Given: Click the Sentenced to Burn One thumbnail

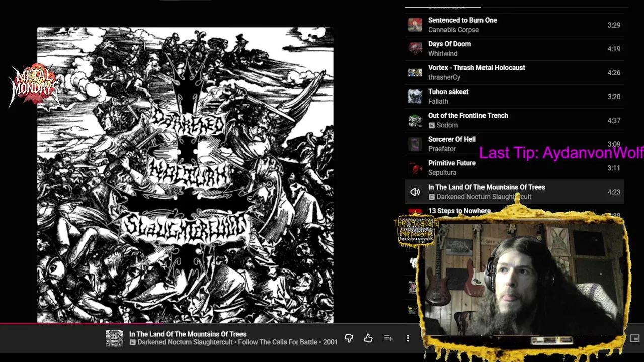Looking at the screenshot, I should 415,25.
